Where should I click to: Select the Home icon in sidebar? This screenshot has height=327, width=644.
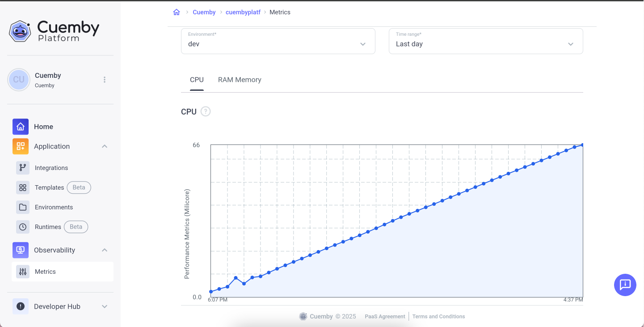click(20, 127)
